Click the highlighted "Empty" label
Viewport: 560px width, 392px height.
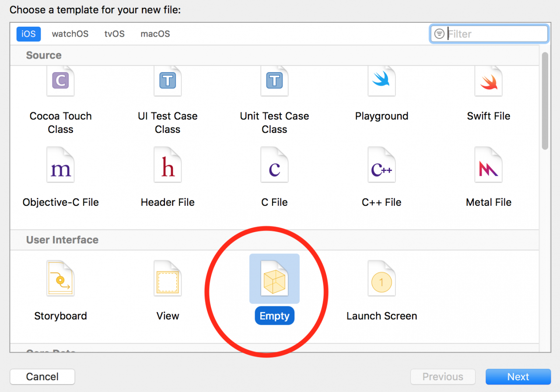274,316
